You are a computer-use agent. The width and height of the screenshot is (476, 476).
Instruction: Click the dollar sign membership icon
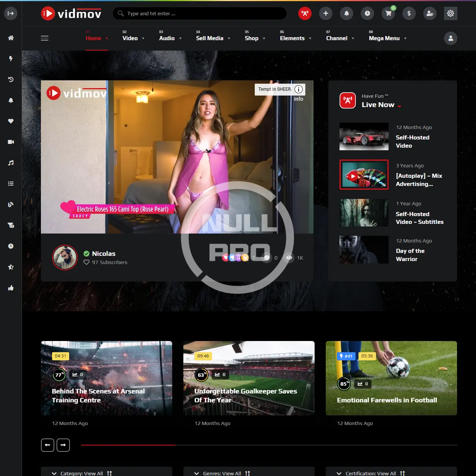tap(409, 13)
